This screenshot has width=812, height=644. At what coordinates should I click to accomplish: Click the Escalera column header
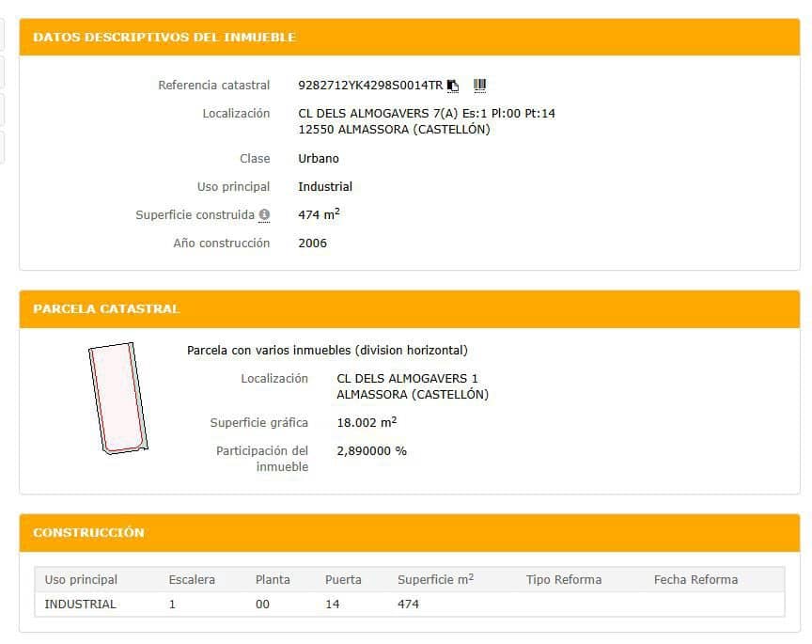click(192, 579)
